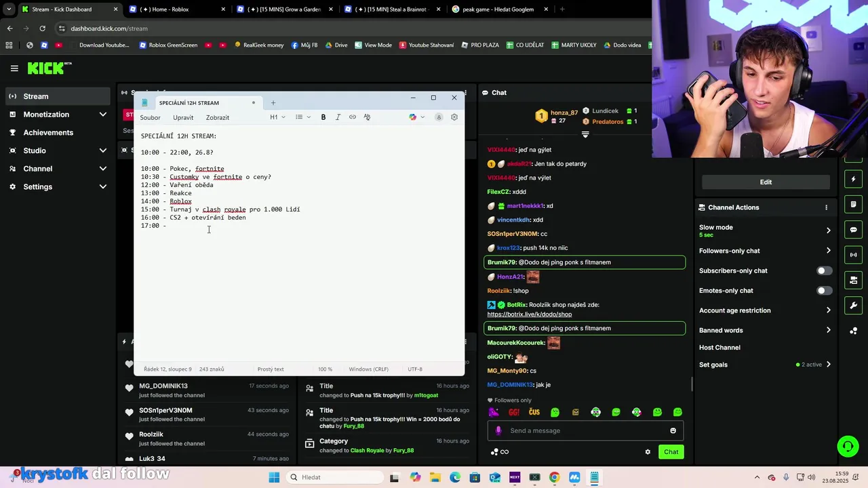Select Stream in Kick sidebar
The image size is (868, 488).
56,96
